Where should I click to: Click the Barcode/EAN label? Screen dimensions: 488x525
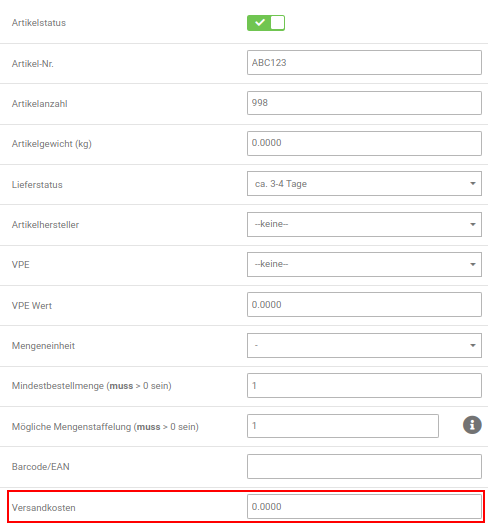click(41, 467)
